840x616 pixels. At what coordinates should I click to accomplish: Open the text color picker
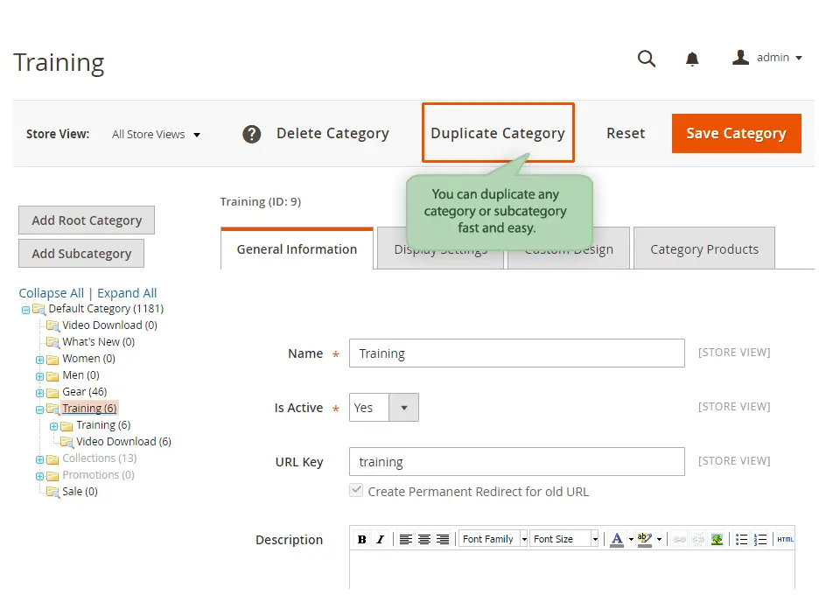pos(618,538)
